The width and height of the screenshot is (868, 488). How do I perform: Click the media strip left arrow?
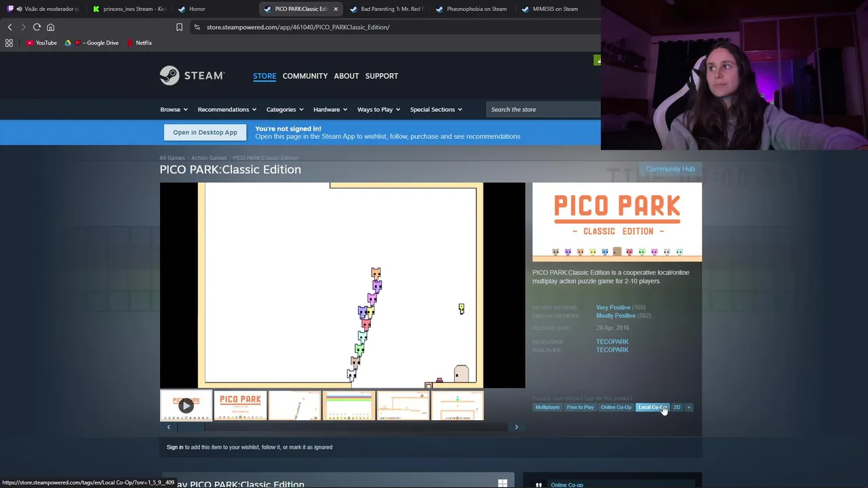pos(169,427)
